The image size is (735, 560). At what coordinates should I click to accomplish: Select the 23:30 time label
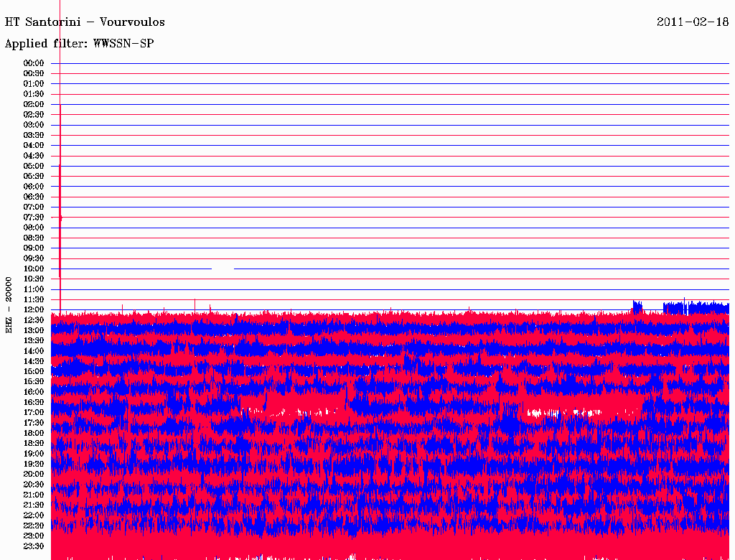[34, 546]
